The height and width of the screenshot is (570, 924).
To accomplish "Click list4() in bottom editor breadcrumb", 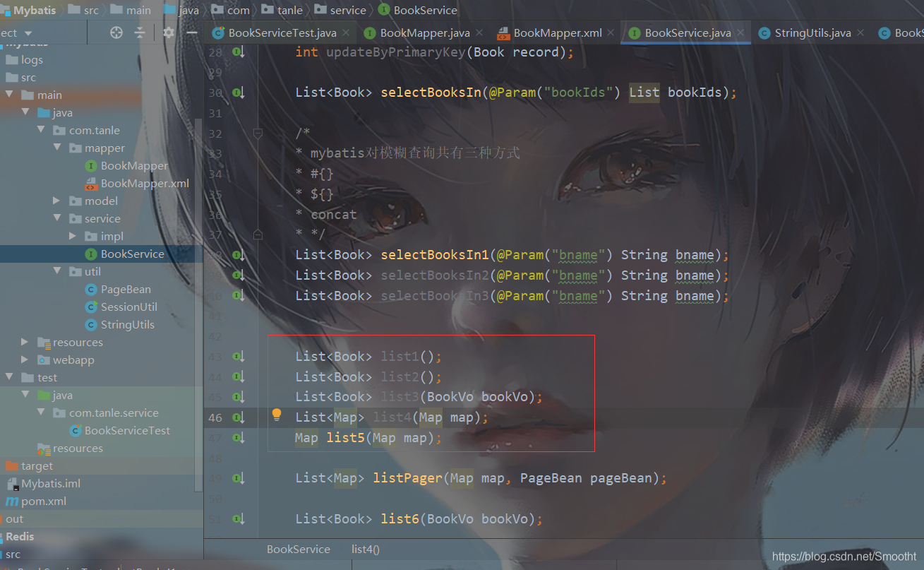I will click(x=366, y=549).
